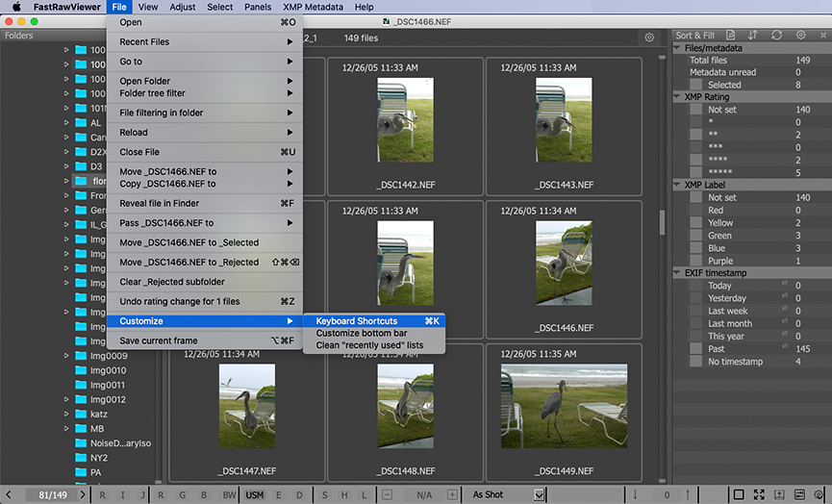Expand the AL folder in tree
The height and width of the screenshot is (504, 832).
click(66, 123)
